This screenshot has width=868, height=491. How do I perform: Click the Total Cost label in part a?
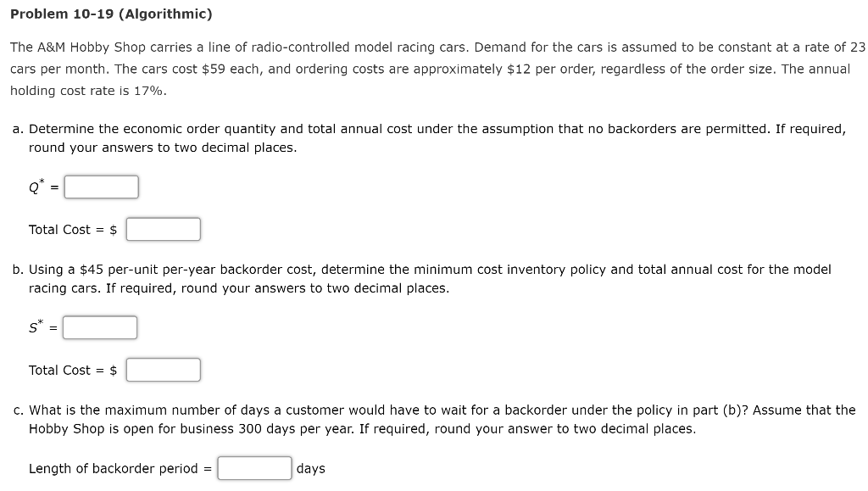[x=61, y=229]
